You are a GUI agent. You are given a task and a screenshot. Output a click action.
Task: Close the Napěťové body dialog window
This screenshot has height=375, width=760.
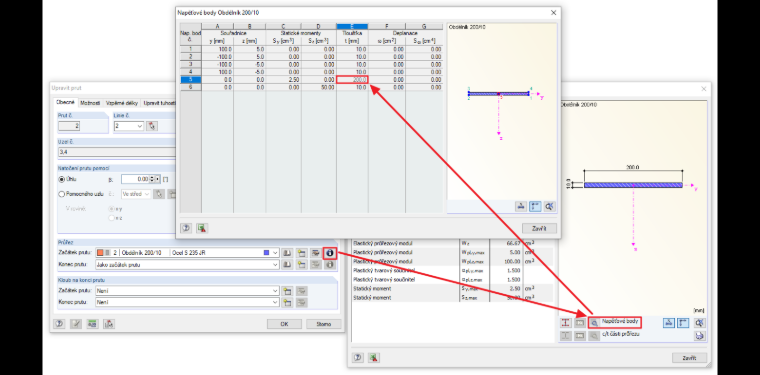(553, 13)
